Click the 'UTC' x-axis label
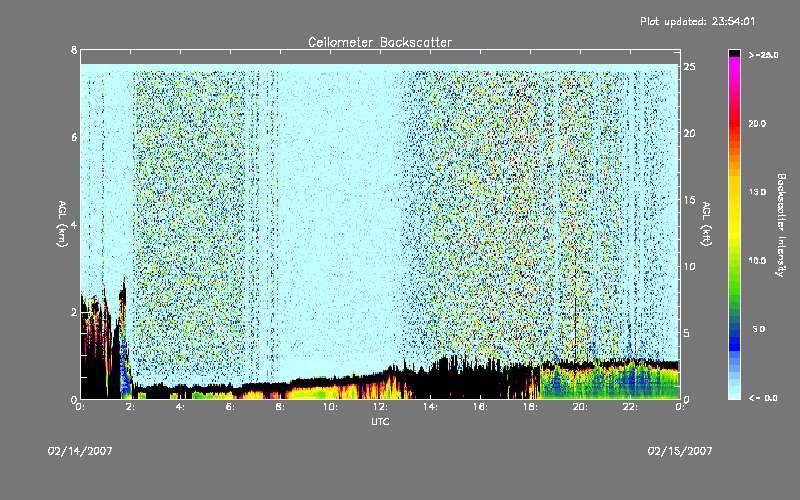The height and width of the screenshot is (500, 800). (x=380, y=422)
